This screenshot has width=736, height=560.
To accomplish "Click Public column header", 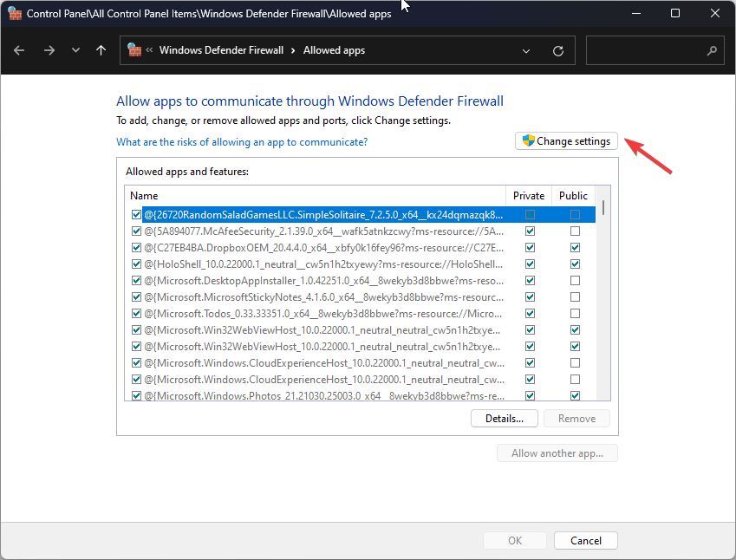I will [x=573, y=196].
